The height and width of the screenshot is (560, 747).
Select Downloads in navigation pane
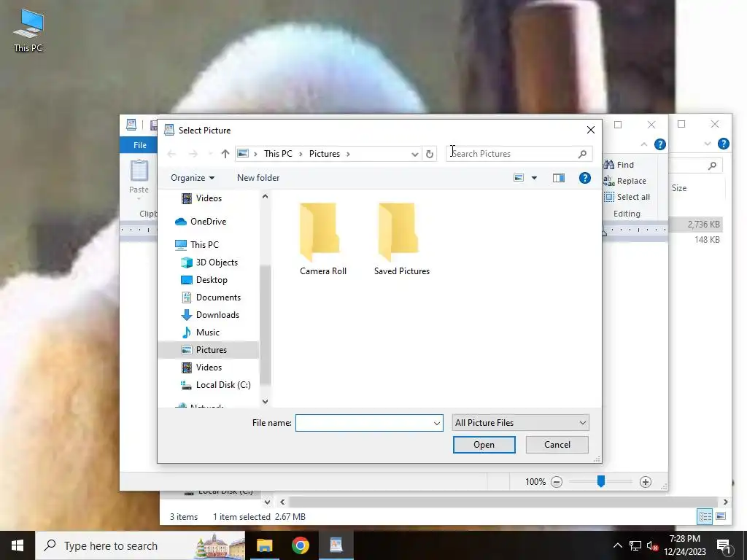217,315
